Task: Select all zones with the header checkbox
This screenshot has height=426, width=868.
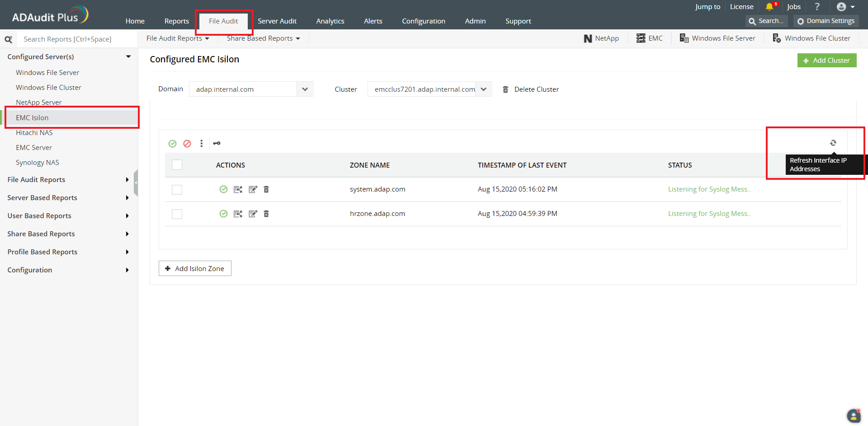Action: pos(177,165)
